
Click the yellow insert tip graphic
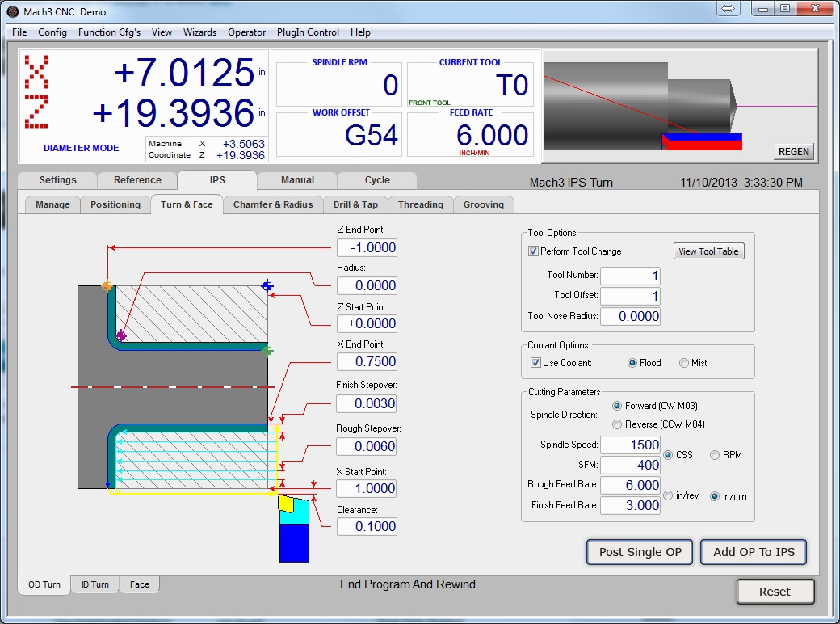point(286,504)
